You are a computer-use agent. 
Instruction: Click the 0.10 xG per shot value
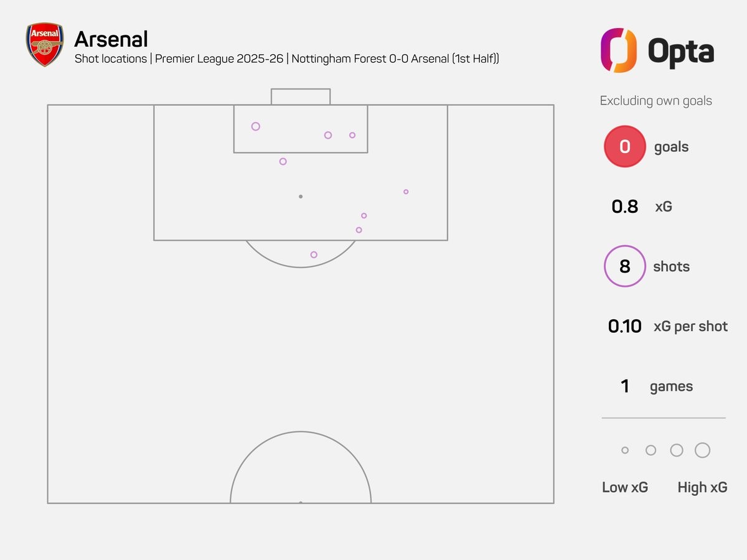coord(624,326)
